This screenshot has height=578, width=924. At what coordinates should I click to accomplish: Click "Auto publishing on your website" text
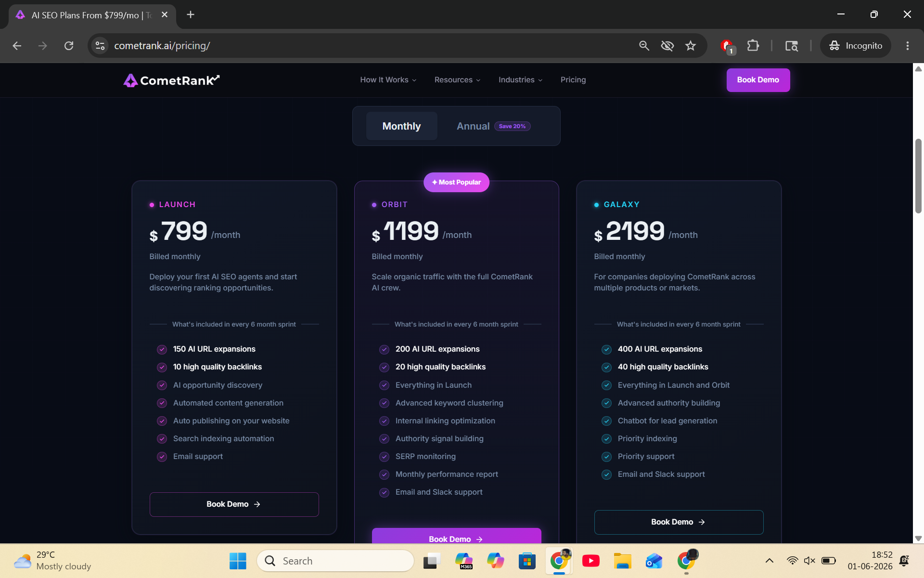[x=231, y=421]
